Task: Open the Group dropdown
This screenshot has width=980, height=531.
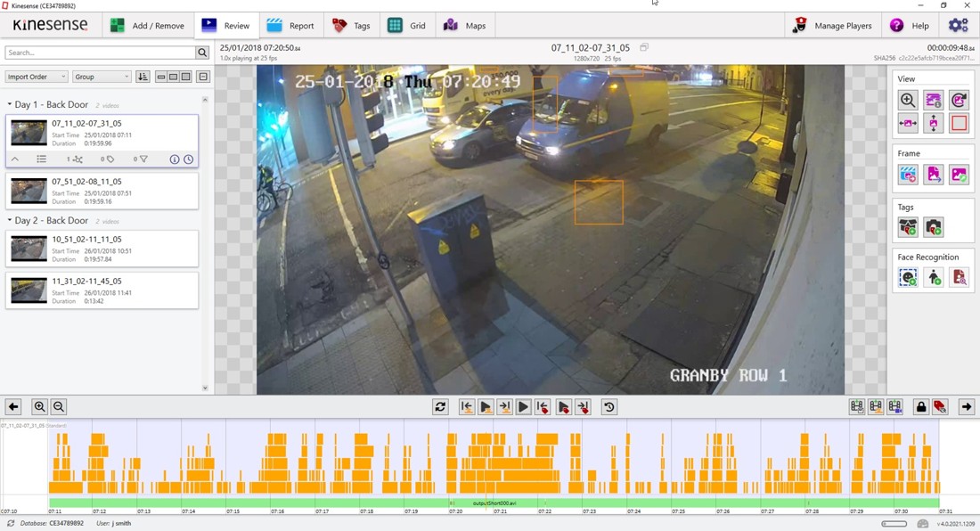Action: click(x=102, y=77)
